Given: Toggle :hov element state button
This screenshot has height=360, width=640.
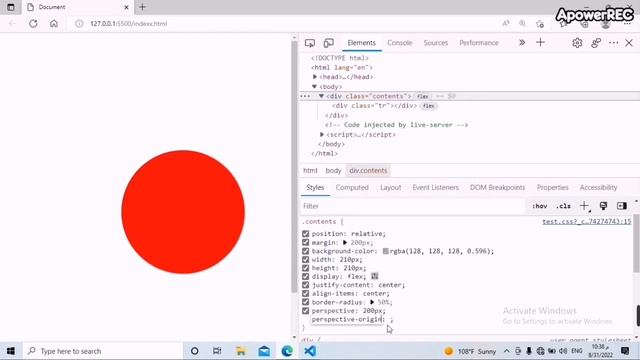Looking at the screenshot, I should click(540, 206).
